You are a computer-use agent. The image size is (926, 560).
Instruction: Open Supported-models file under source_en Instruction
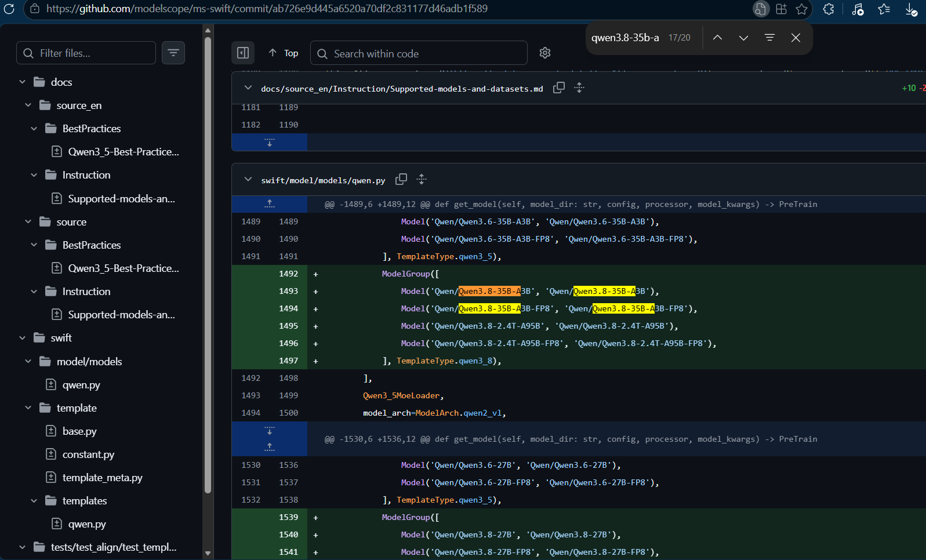(121, 198)
